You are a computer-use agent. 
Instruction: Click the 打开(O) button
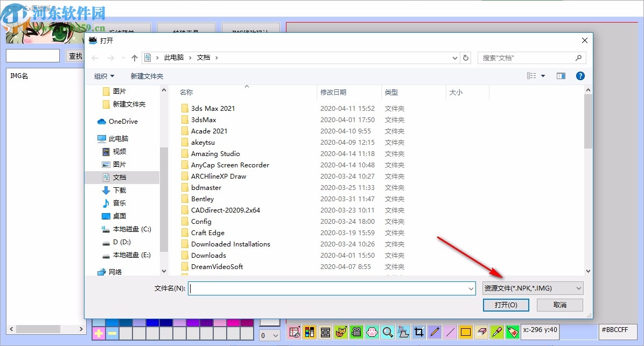pyautogui.click(x=506, y=305)
